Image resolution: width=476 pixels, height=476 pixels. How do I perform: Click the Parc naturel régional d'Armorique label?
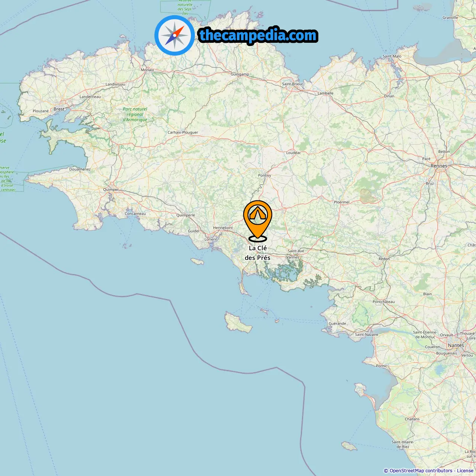pyautogui.click(x=135, y=115)
